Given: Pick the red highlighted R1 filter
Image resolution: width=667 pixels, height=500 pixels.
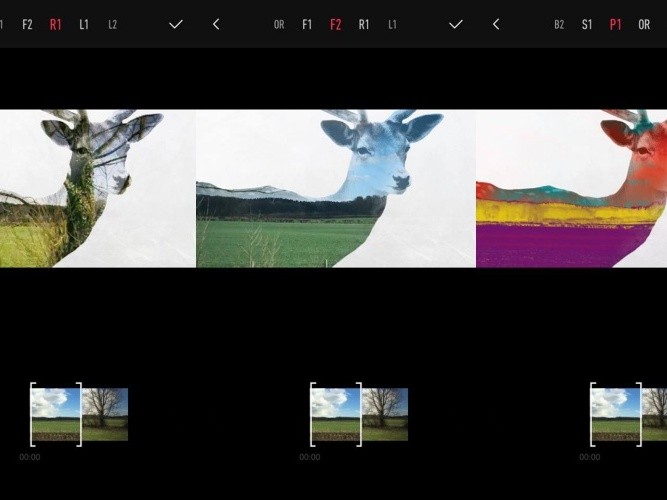Looking at the screenshot, I should point(55,24).
